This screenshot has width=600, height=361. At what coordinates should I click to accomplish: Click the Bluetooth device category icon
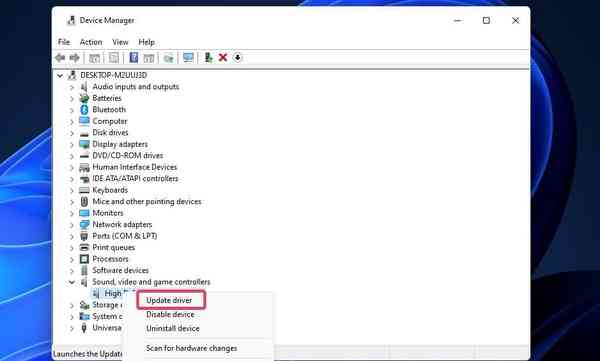[84, 109]
